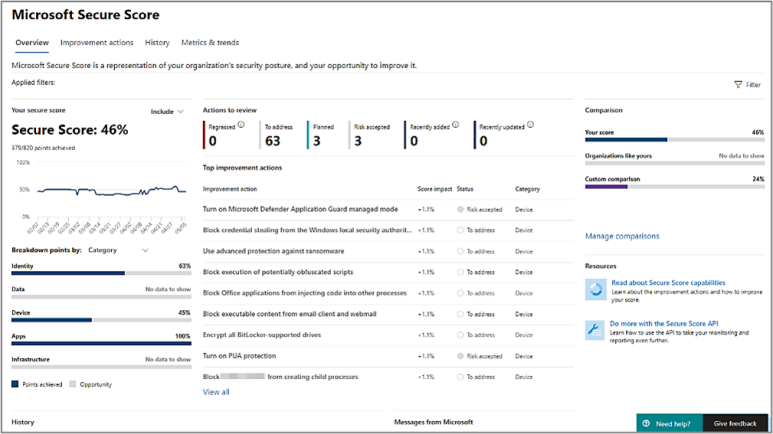Image resolution: width=773 pixels, height=434 pixels.
Task: Click the Manage comparisons link
Action: tap(622, 236)
